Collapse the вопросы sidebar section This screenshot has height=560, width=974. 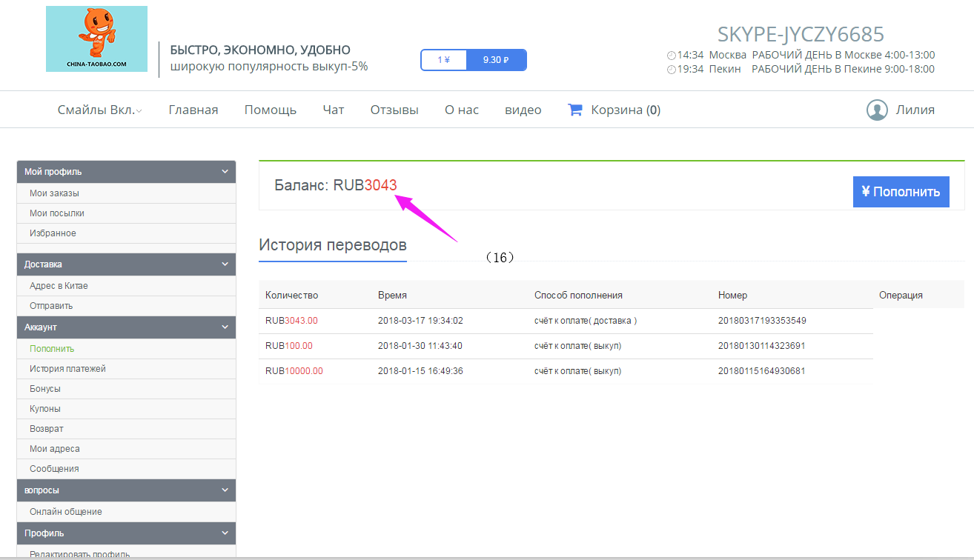point(225,490)
